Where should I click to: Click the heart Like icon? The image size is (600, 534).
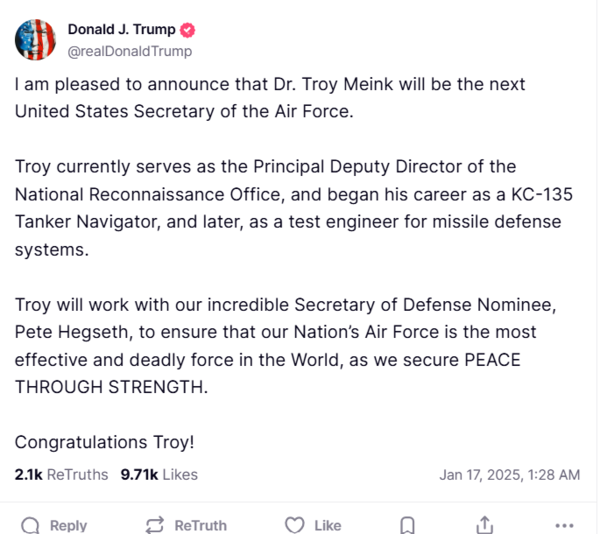click(x=294, y=525)
